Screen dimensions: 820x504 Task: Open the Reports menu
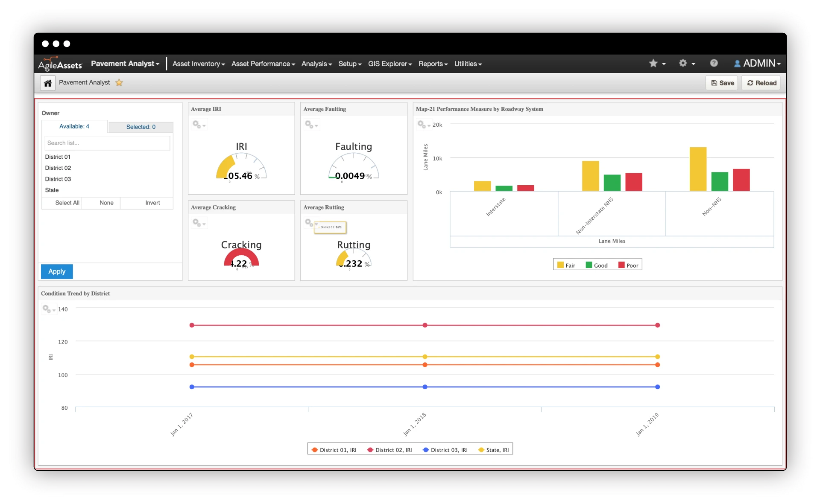[x=433, y=64]
